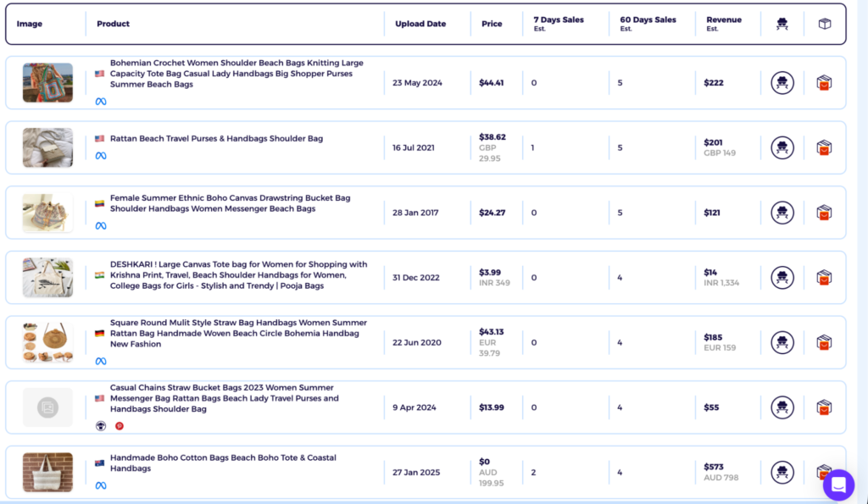The width and height of the screenshot is (868, 504).
Task: Click placeholder image for Casual Chains row
Action: [47, 407]
